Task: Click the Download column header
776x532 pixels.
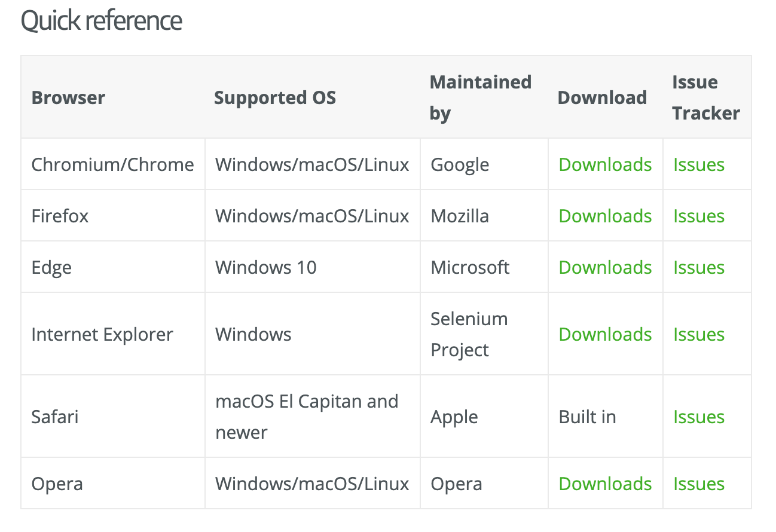Action: click(602, 98)
